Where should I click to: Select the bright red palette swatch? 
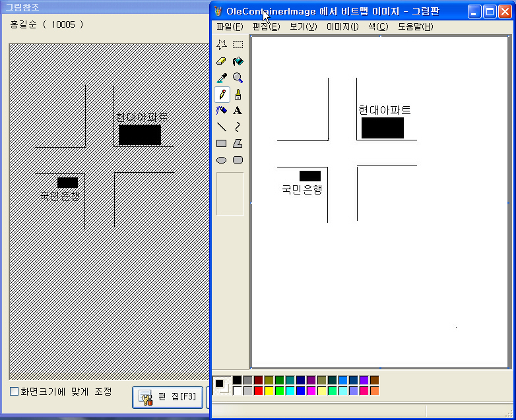coord(258,391)
